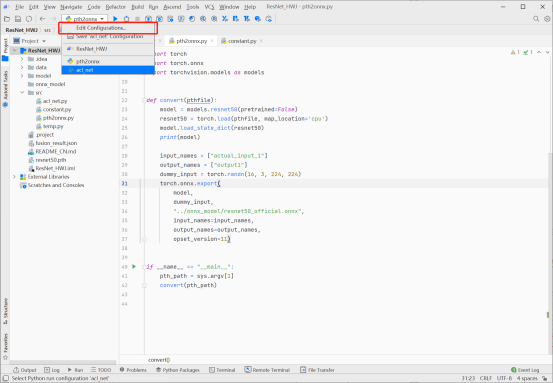The height and width of the screenshot is (383, 553).
Task: Open acl_net.py in project tree
Action: pos(51,101)
